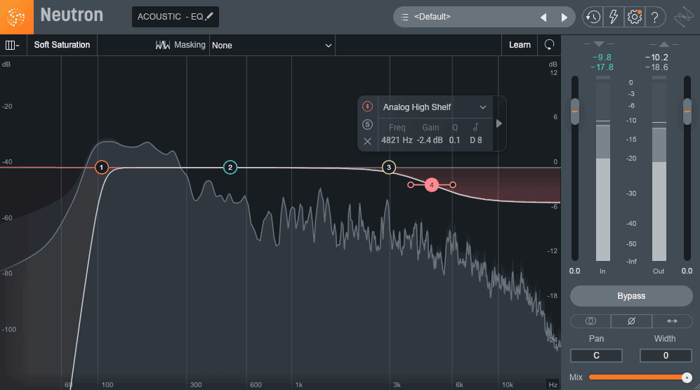Click the ACOUSTIC - EQ name field
The width and height of the screenshot is (700, 390).
(175, 17)
